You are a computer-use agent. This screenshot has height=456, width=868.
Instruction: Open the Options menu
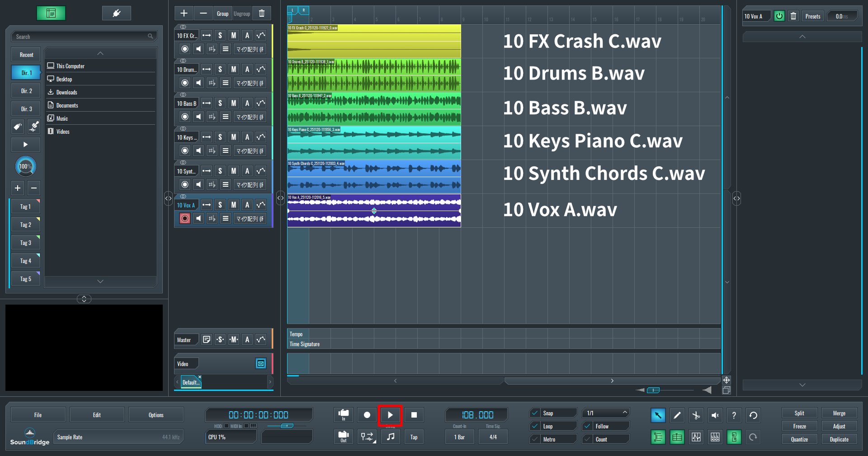click(156, 415)
